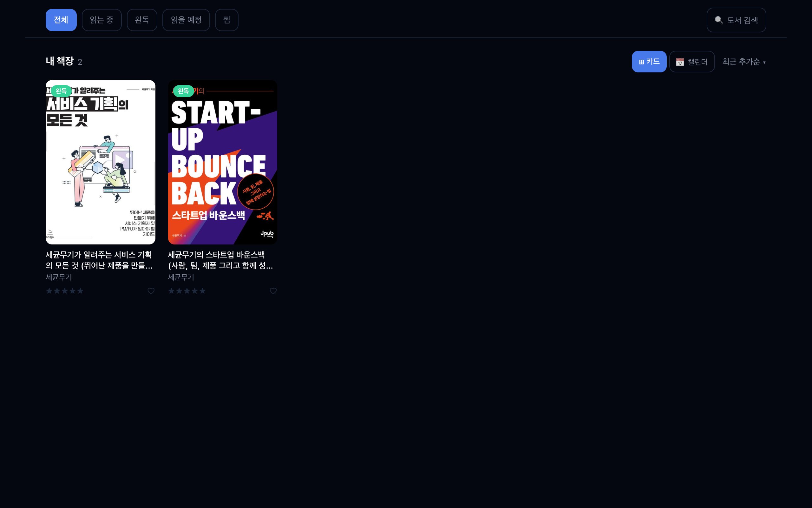Open the 도서 검색 search button

pos(736,20)
